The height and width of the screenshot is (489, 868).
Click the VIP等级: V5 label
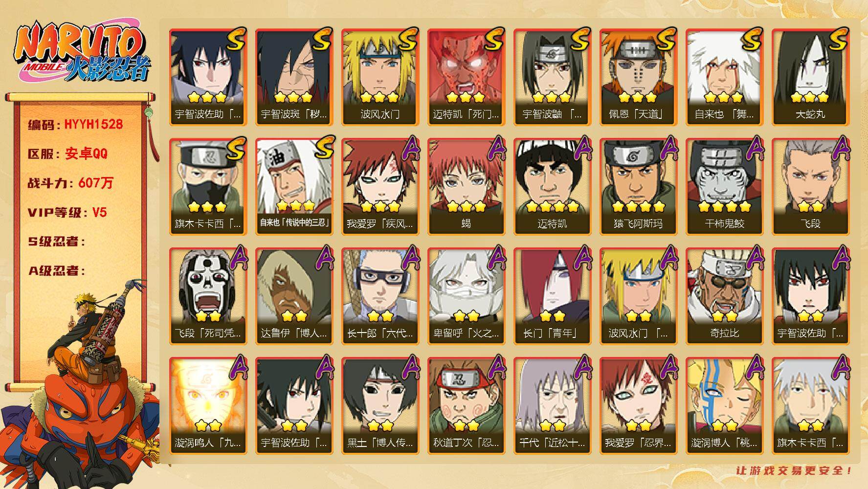67,212
